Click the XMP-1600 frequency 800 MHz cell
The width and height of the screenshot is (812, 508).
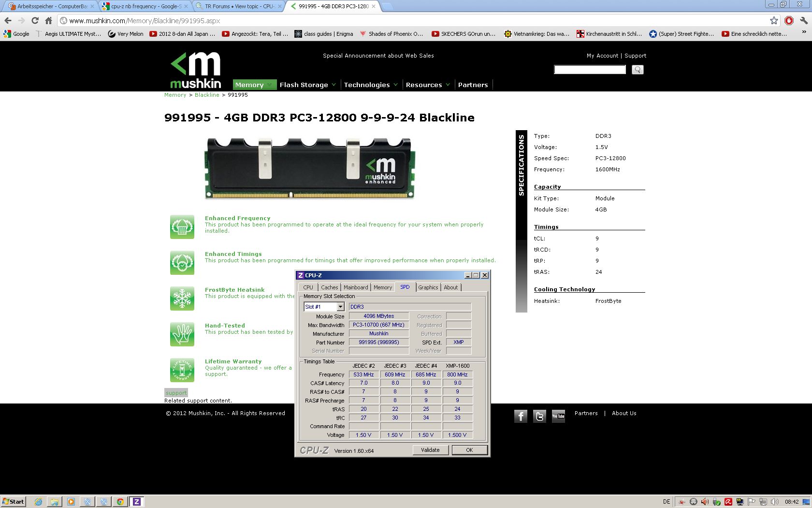[457, 374]
